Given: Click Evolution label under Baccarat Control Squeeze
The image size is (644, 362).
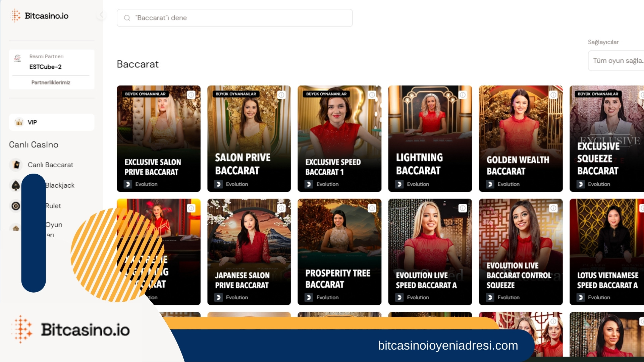Looking at the screenshot, I should tap(508, 297).
